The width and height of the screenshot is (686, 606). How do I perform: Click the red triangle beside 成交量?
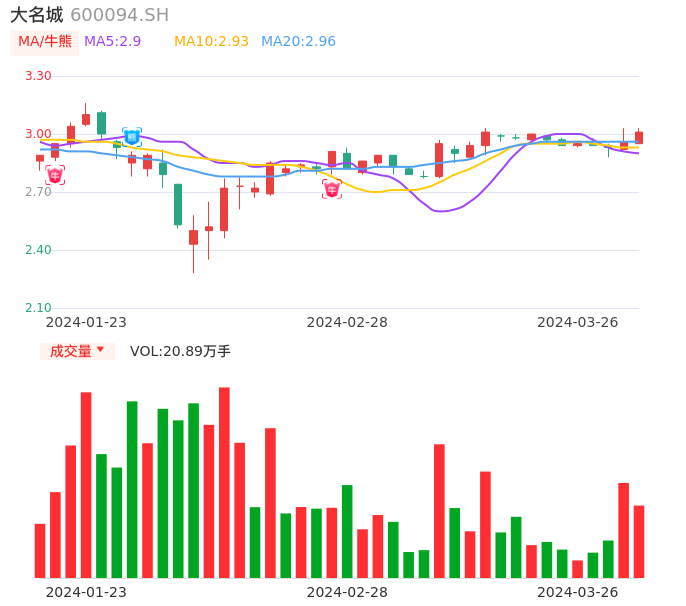tap(100, 350)
